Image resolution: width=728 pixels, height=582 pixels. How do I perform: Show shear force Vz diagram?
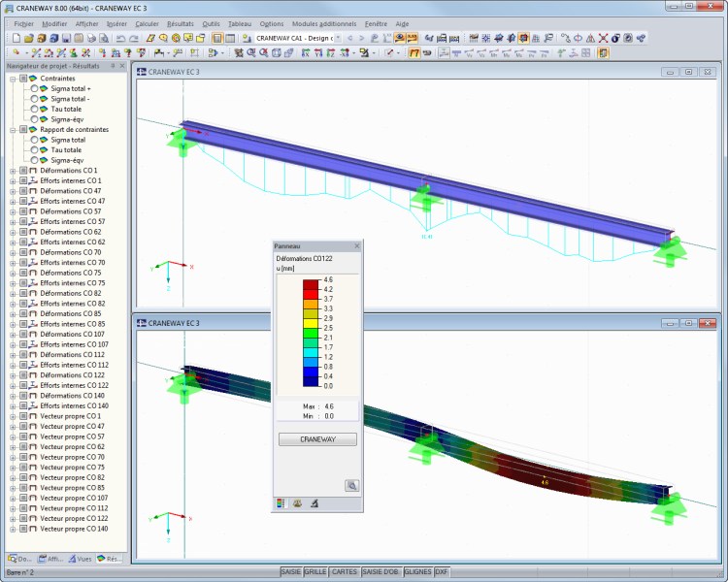(481, 53)
